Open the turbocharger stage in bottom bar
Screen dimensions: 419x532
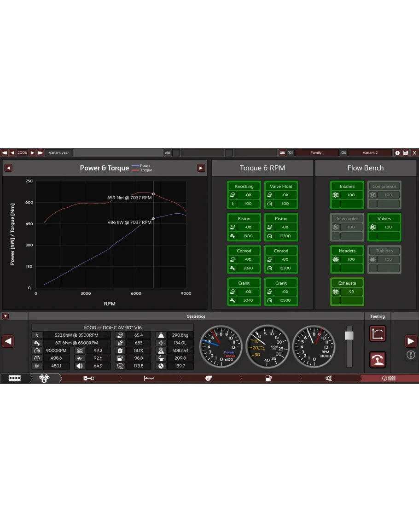pyautogui.click(x=209, y=378)
